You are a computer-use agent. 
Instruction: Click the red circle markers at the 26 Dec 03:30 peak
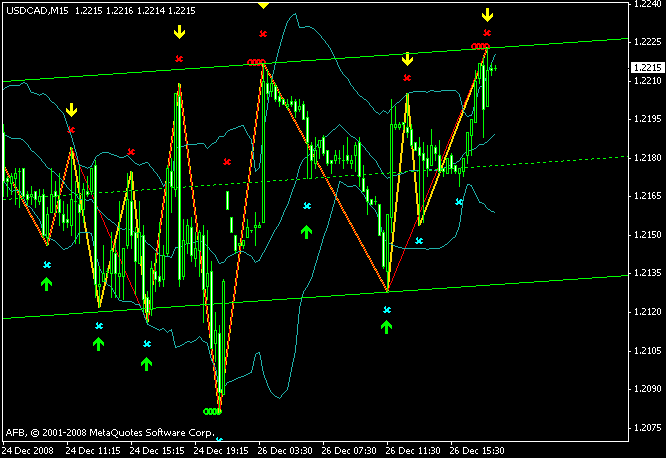pyautogui.click(x=256, y=62)
